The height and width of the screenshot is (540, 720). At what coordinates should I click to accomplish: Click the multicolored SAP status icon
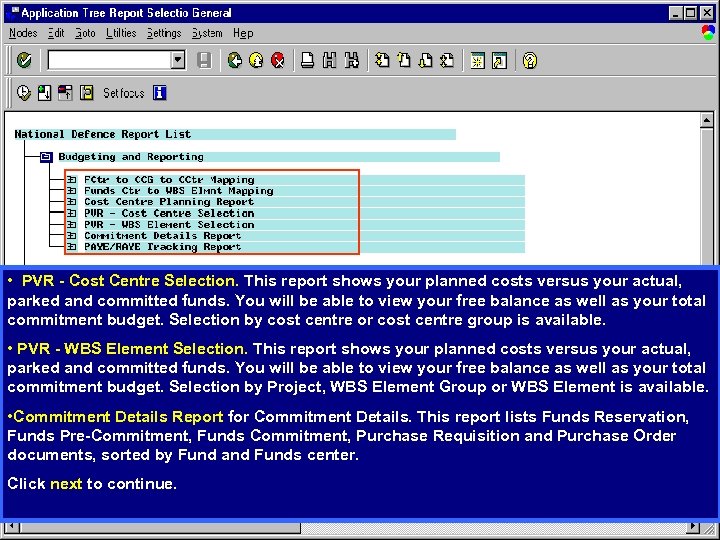coord(708,33)
